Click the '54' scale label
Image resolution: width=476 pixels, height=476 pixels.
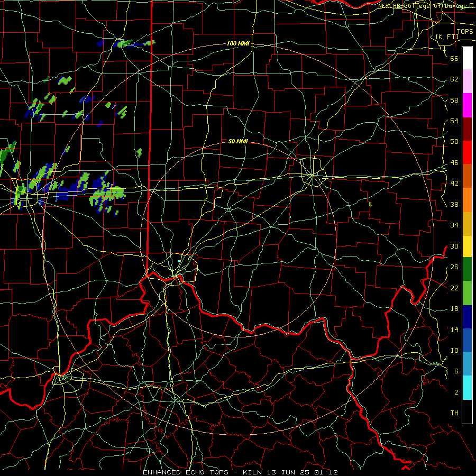[454, 121]
